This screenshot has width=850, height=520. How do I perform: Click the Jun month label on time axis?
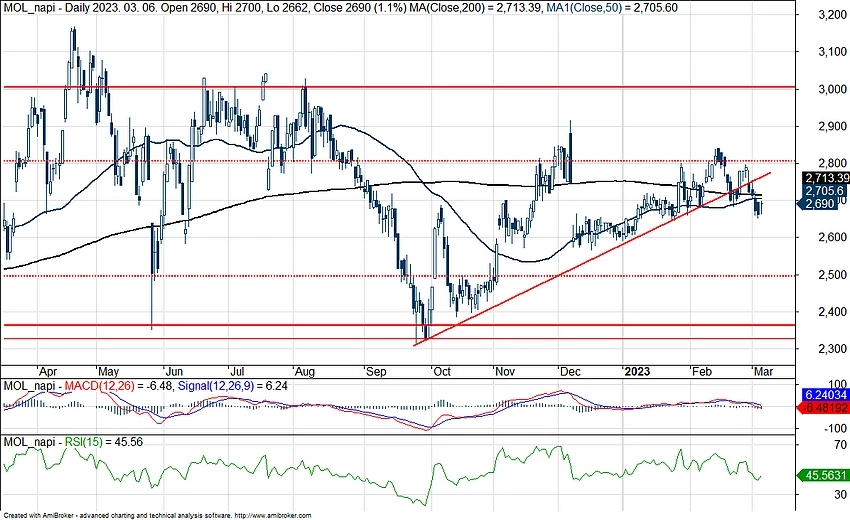[x=174, y=372]
